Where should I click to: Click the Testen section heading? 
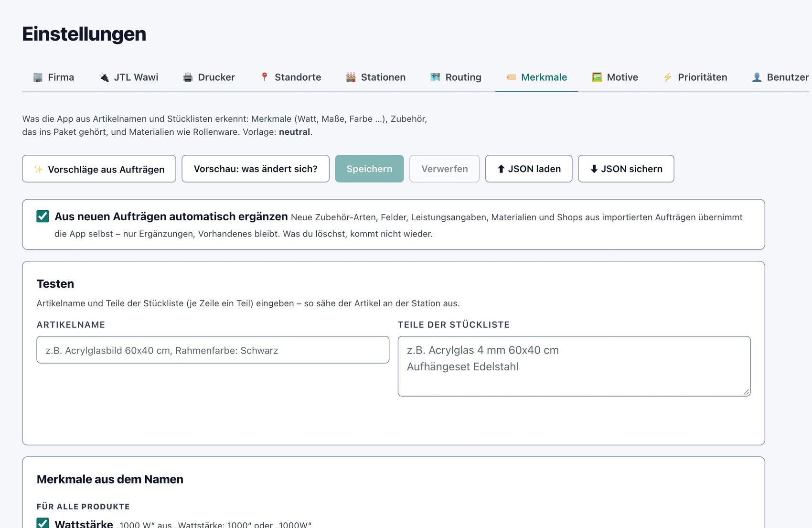pyautogui.click(x=55, y=284)
